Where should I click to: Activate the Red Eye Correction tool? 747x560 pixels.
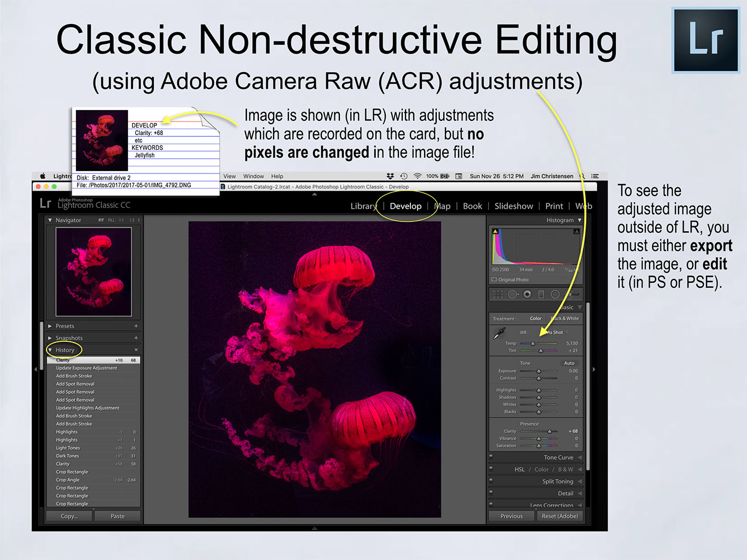(527, 294)
